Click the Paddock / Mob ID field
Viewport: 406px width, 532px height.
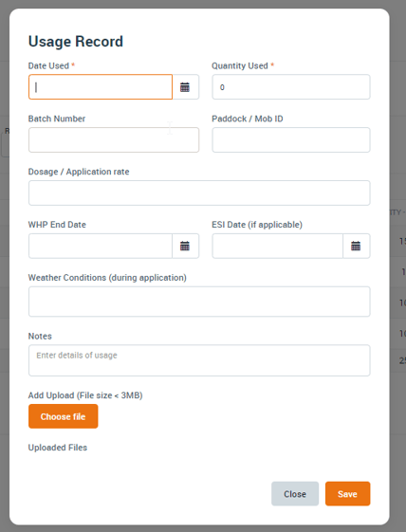point(291,139)
